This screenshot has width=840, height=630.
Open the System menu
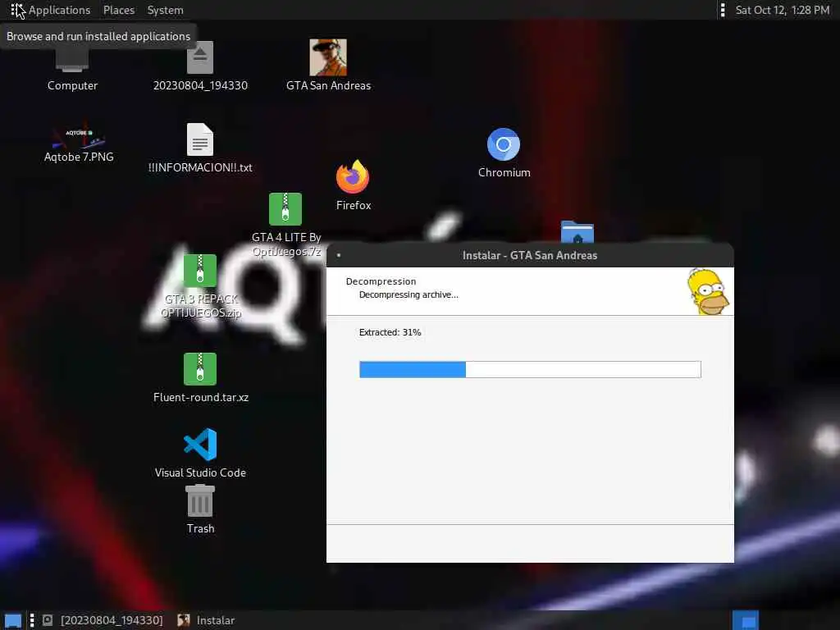pyautogui.click(x=165, y=10)
